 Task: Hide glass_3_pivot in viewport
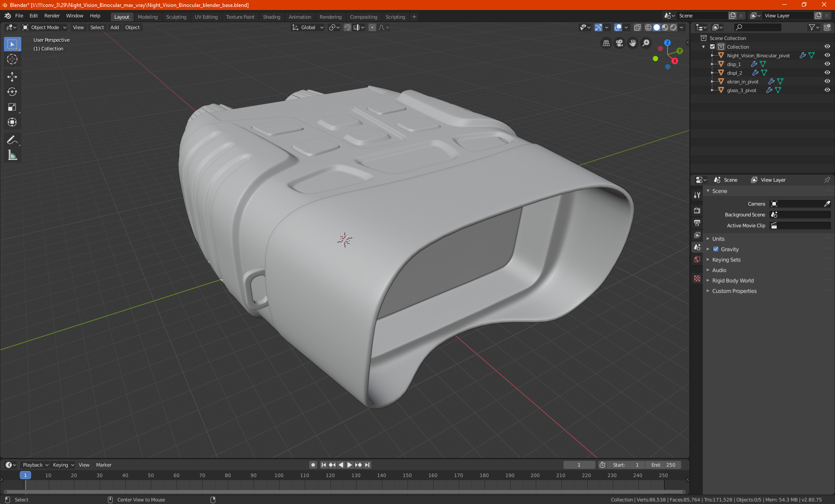point(827,90)
